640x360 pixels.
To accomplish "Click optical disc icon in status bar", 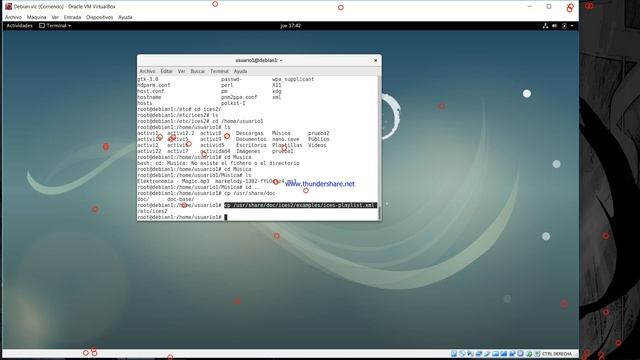I will click(x=462, y=353).
